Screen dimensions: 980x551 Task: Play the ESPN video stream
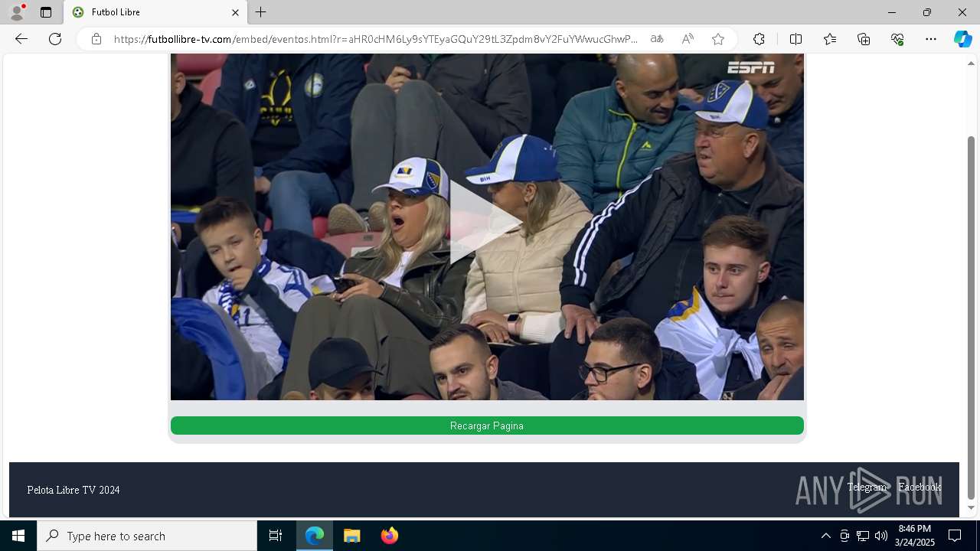tap(485, 223)
